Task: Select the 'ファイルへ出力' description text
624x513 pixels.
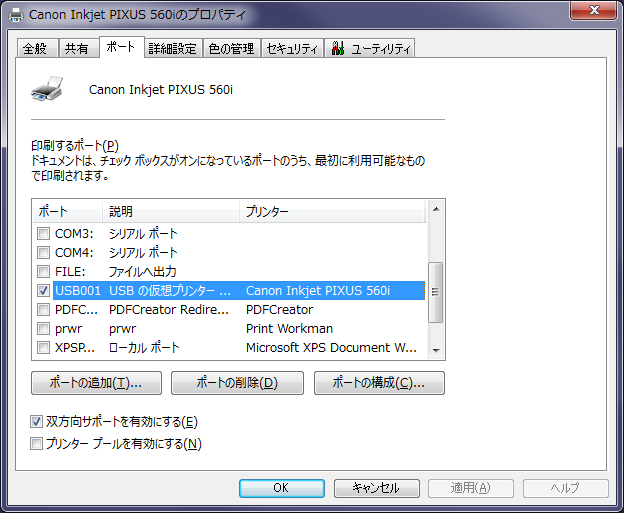Action: coord(142,271)
